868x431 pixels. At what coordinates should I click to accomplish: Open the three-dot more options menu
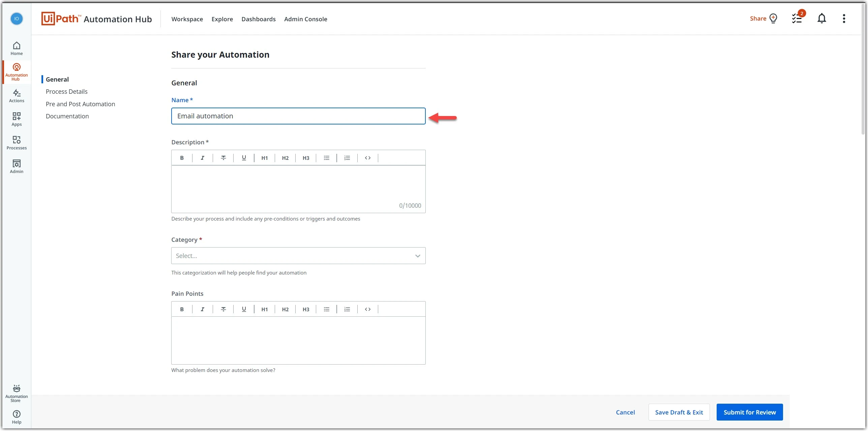(x=844, y=19)
